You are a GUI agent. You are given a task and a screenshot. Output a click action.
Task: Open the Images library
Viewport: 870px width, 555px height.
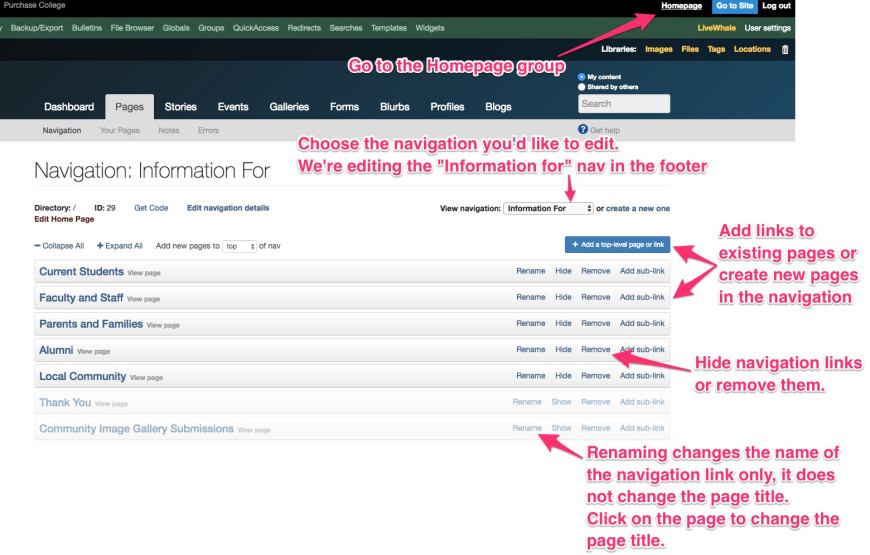tap(659, 49)
